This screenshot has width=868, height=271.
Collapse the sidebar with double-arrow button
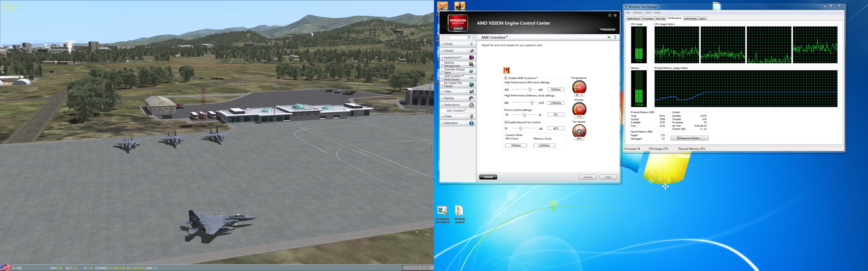click(x=474, y=37)
